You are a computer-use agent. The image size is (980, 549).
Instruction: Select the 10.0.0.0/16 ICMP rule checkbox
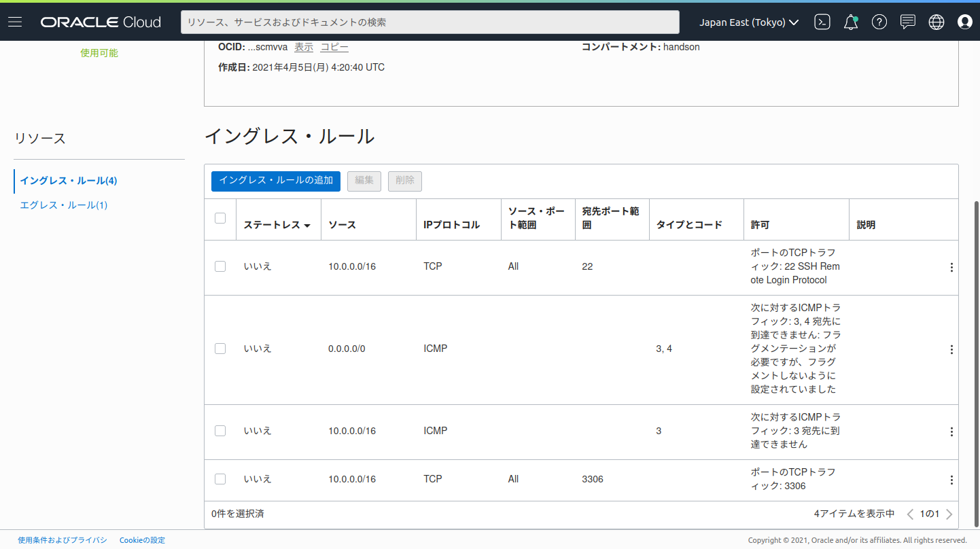220,431
